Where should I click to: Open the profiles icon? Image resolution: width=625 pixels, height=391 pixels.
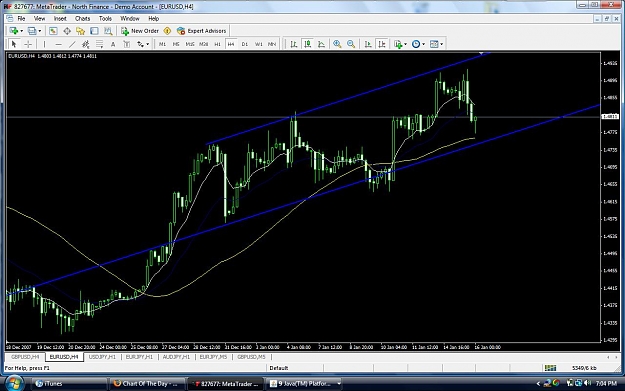(x=32, y=31)
